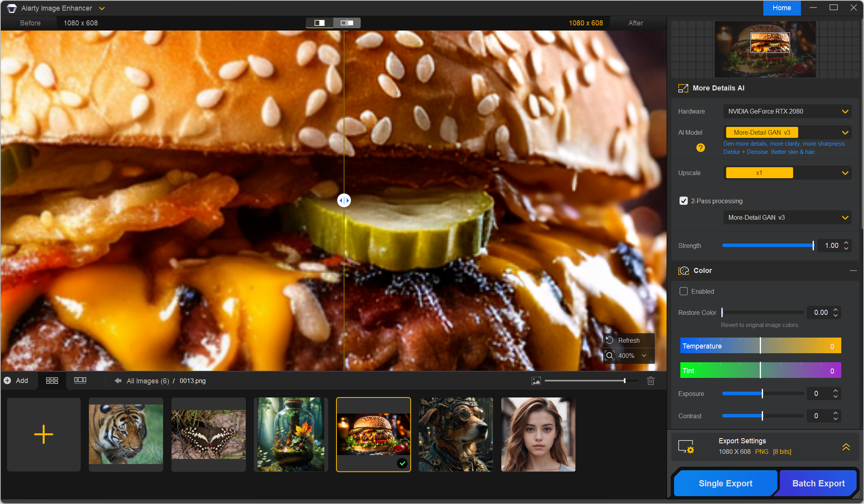Uncheck 2-Pass processing checkbox

coord(683,201)
